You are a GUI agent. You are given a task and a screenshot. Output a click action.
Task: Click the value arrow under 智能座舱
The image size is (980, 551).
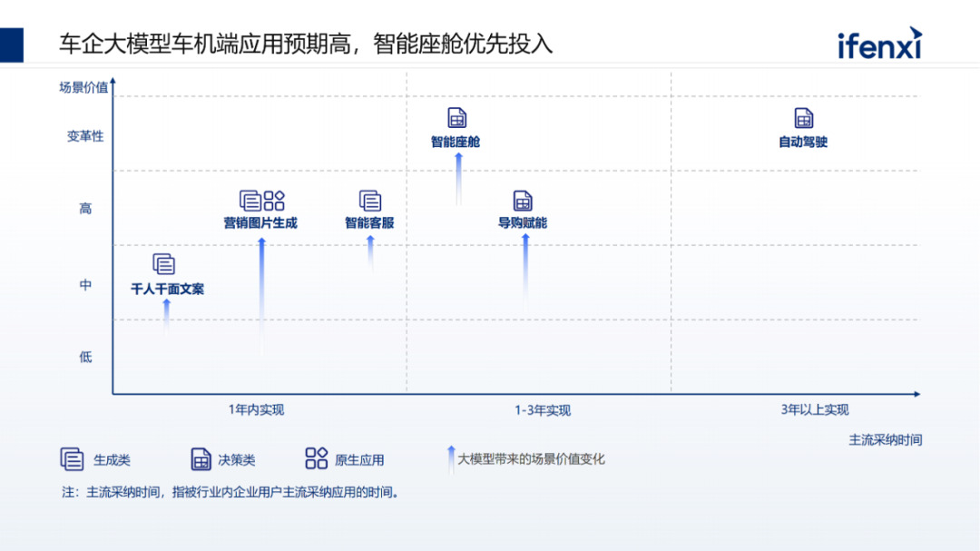click(x=459, y=180)
